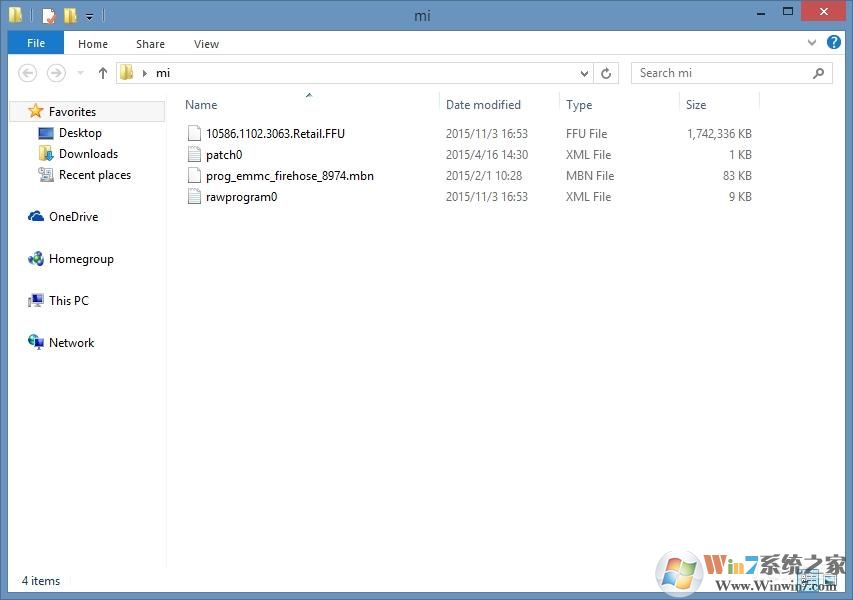This screenshot has height=600, width=853.
Task: Select prog_emmc_firehose_8974.mbn file
Action: pyautogui.click(x=289, y=176)
